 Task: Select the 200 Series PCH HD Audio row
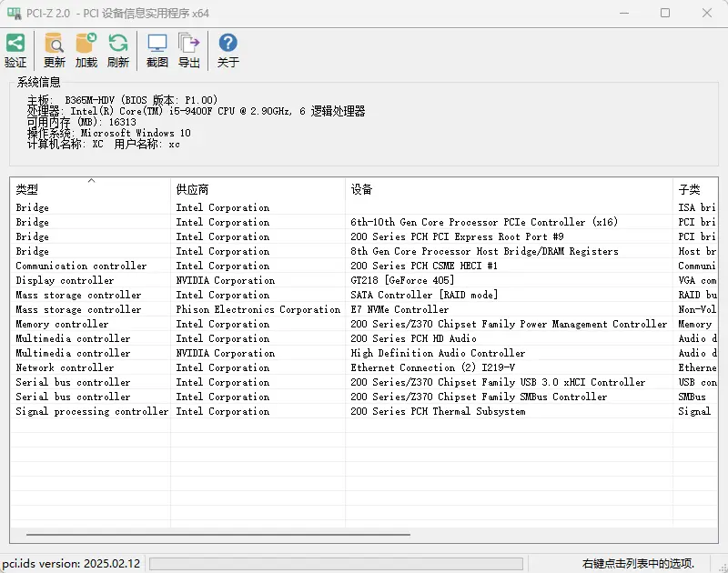click(364, 338)
